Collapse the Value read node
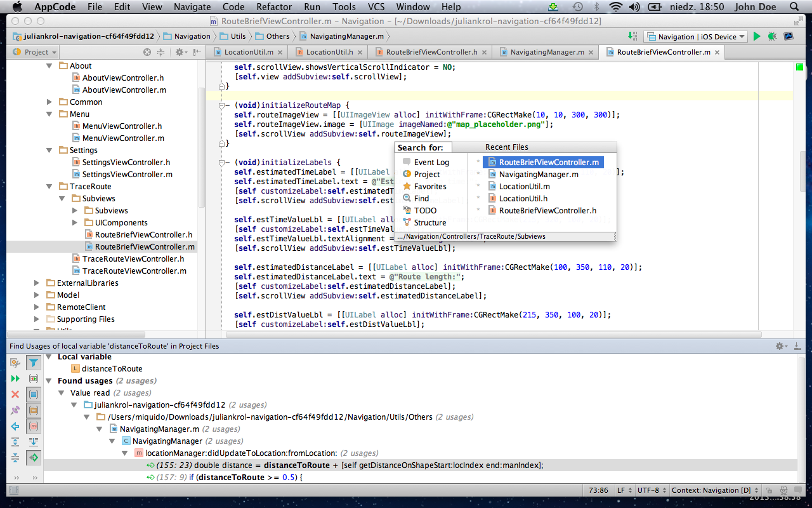812x508 pixels. click(x=62, y=393)
